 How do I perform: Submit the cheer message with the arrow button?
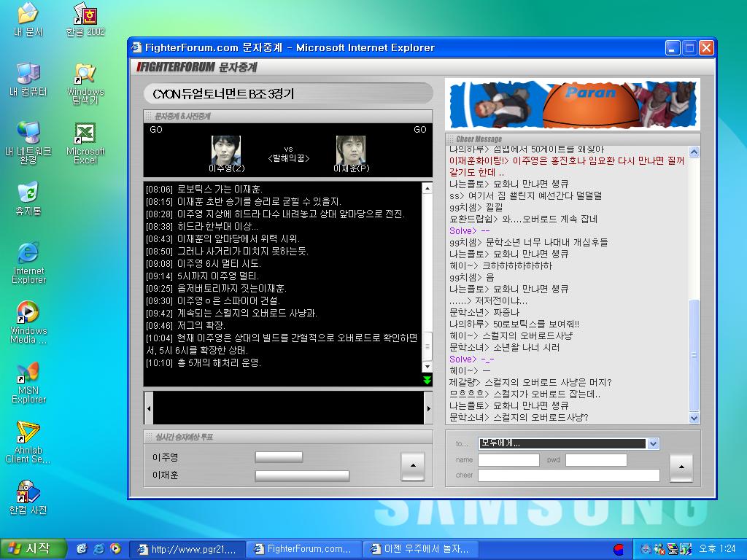[x=681, y=467]
